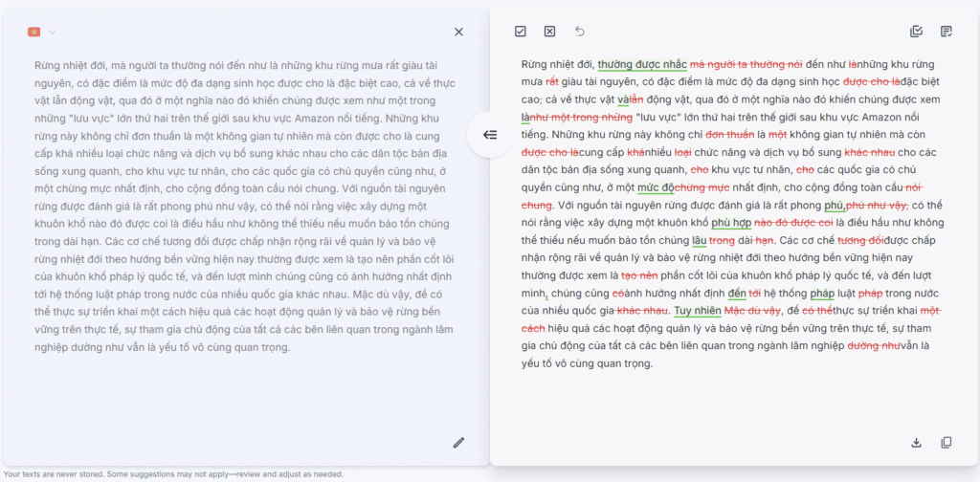Open the Vietnamese flag language dropdown
The width and height of the screenshot is (980, 482).
34,32
